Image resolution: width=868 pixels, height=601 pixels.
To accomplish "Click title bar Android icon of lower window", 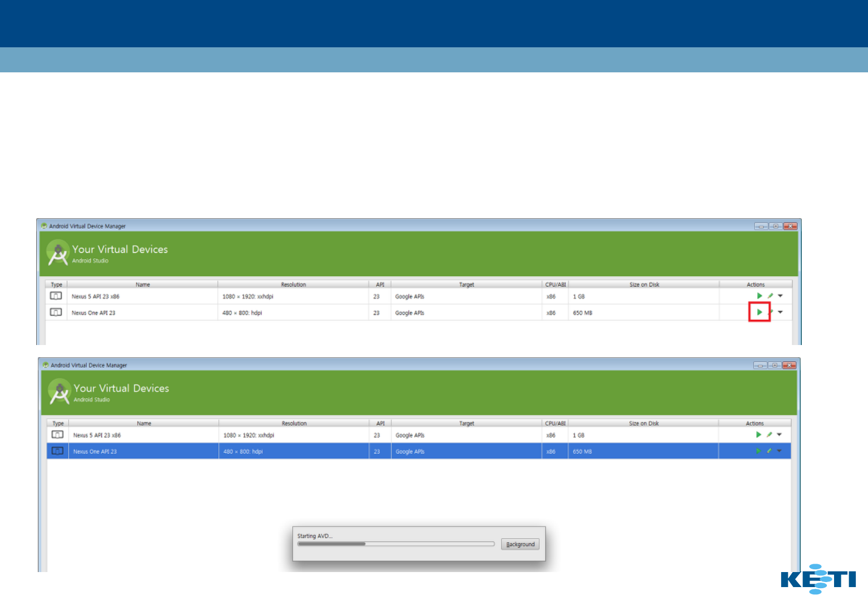I will coord(46,365).
